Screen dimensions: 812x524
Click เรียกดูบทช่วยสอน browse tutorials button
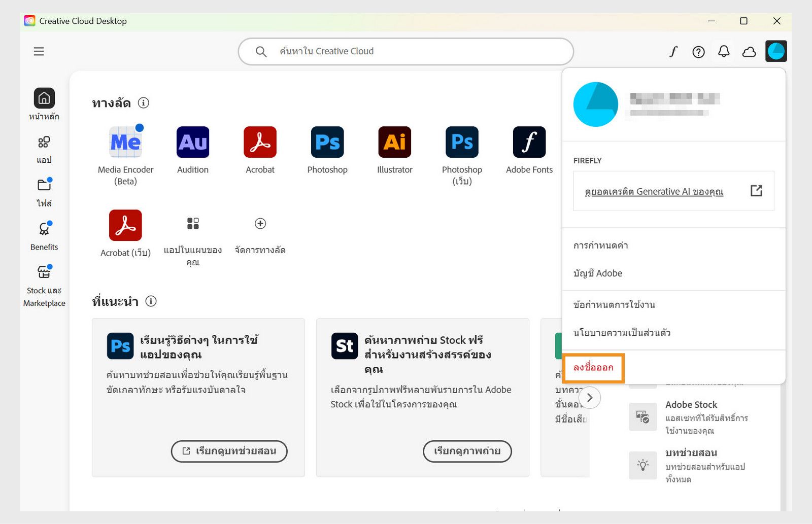pyautogui.click(x=229, y=451)
